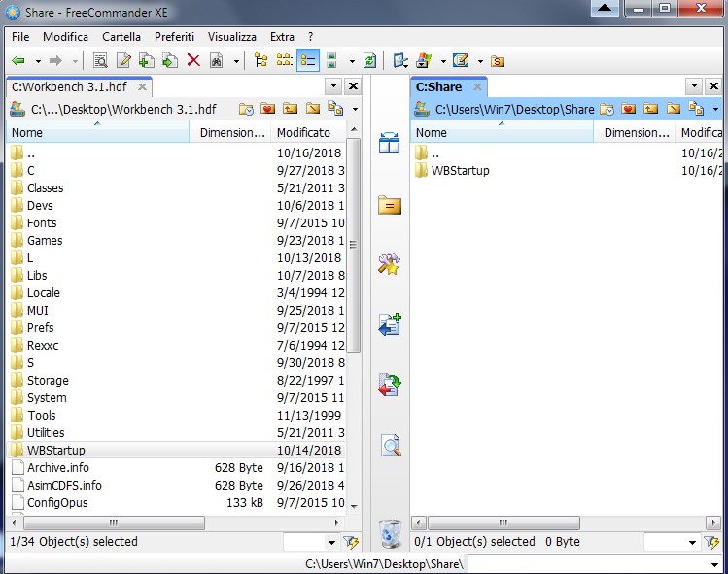Toggle the tree view toolbar button

[x=260, y=61]
